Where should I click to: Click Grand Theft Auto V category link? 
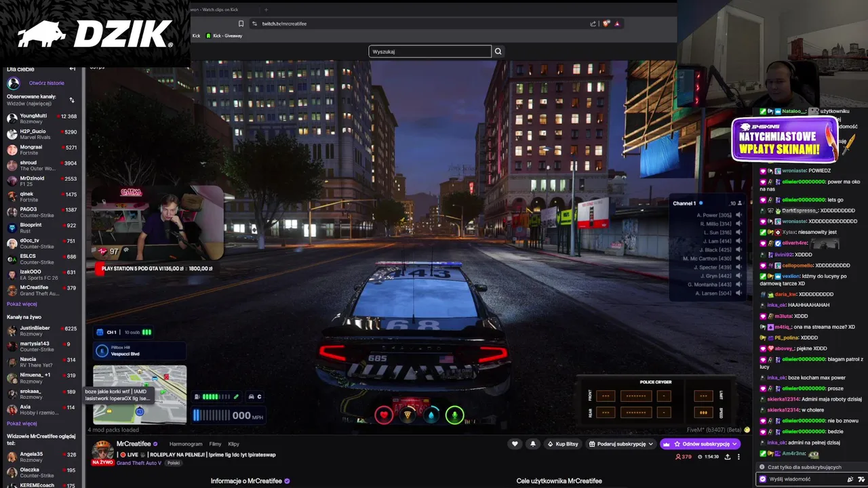pyautogui.click(x=139, y=463)
